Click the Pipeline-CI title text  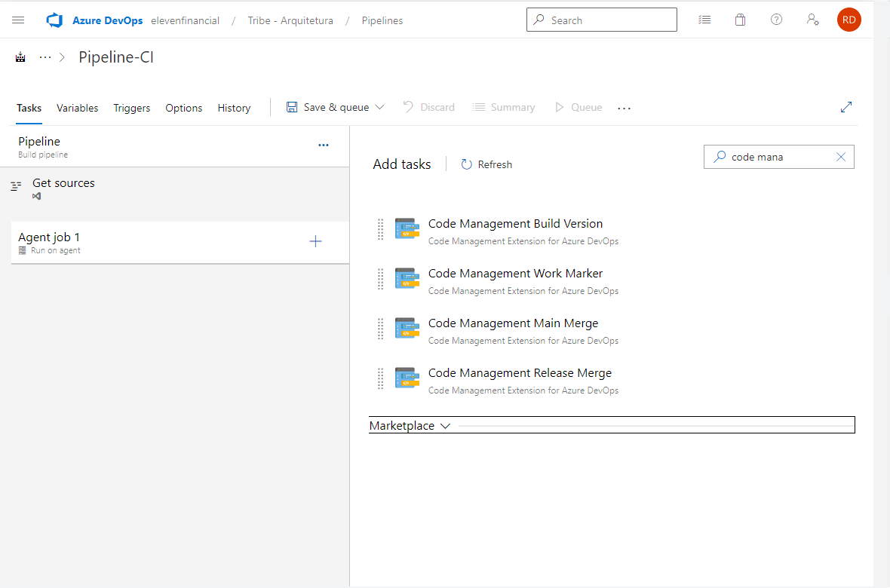[116, 57]
